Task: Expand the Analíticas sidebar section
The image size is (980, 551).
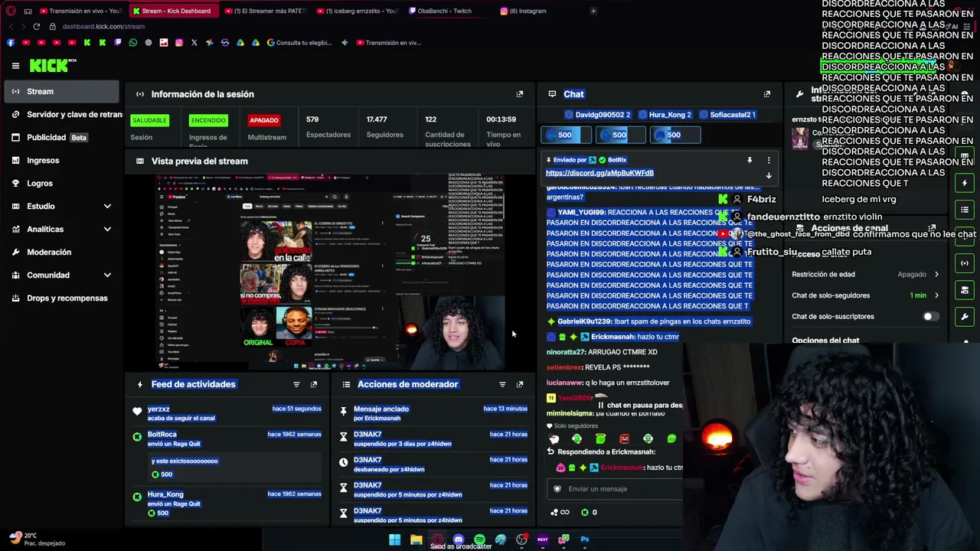Action: 107,229
